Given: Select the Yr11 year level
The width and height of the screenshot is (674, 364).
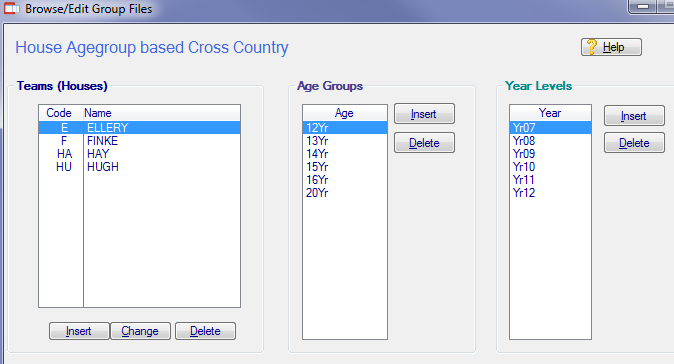Looking at the screenshot, I should pyautogui.click(x=550, y=180).
